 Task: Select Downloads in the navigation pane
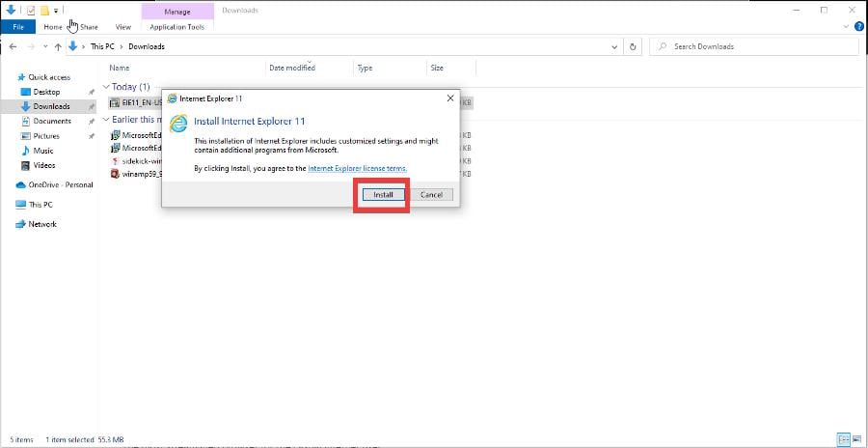pyautogui.click(x=51, y=106)
